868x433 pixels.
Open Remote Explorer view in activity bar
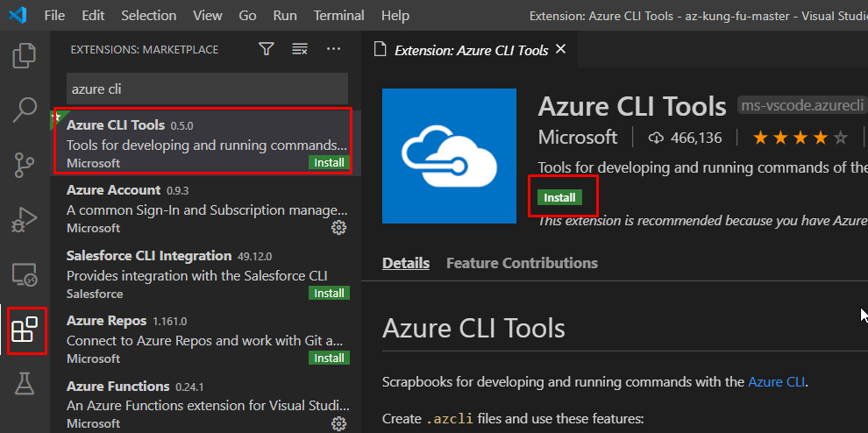point(24,274)
